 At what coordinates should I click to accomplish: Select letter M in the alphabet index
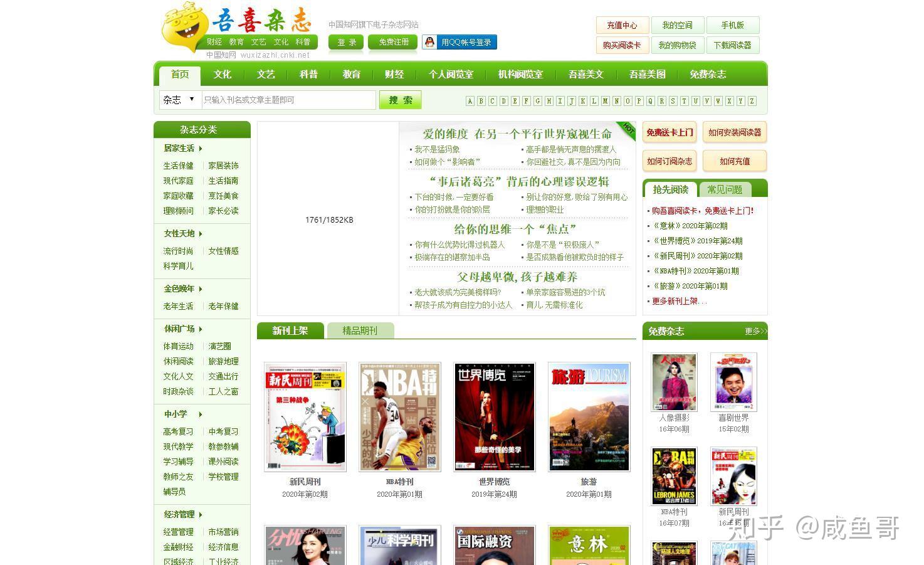point(606,101)
